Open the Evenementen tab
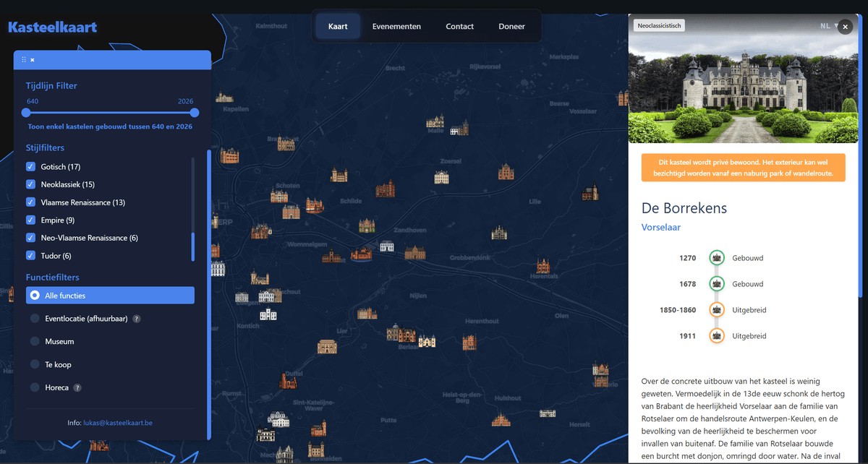This screenshot has width=868, height=464. [x=396, y=27]
